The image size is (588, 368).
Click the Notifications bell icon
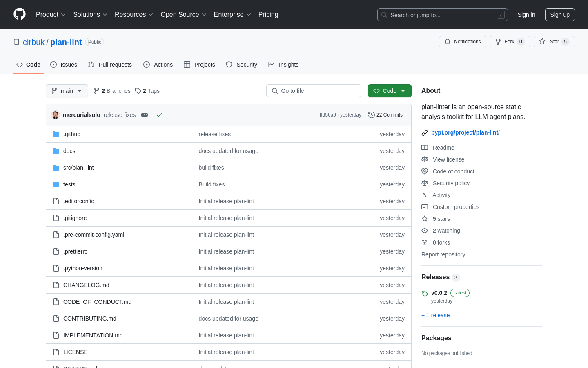tap(448, 42)
